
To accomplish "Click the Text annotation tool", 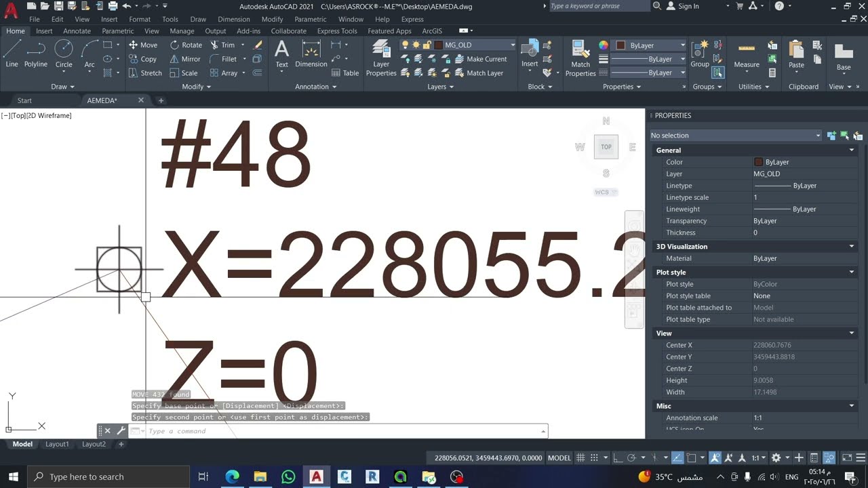I will click(281, 54).
